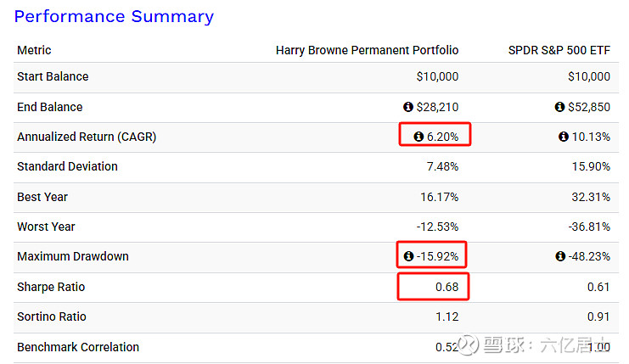Click info icon beside -48.23% drawdown
Viewport: 629px width, 364px height.
point(559,256)
